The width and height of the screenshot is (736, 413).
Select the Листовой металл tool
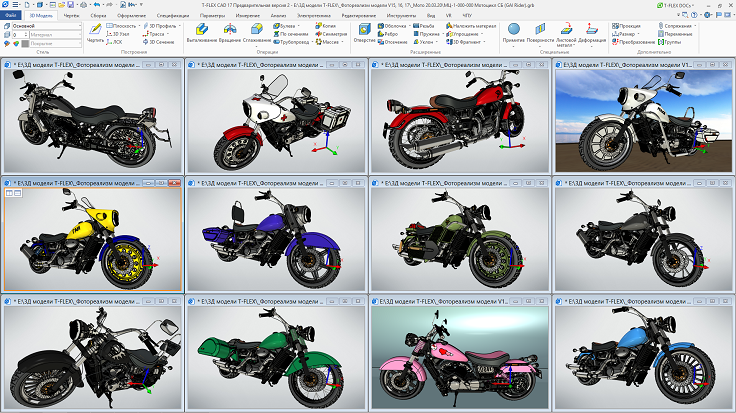tap(566, 35)
